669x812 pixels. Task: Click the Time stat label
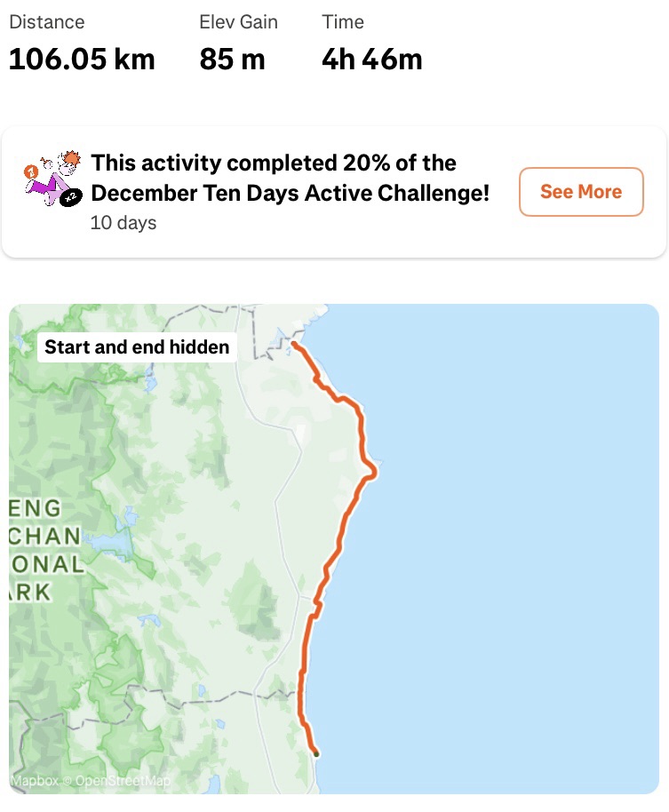click(x=343, y=22)
